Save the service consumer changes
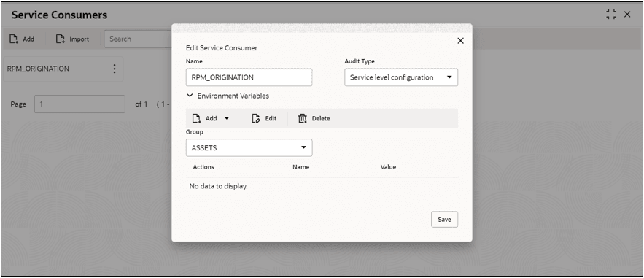The image size is (644, 278). click(x=444, y=220)
